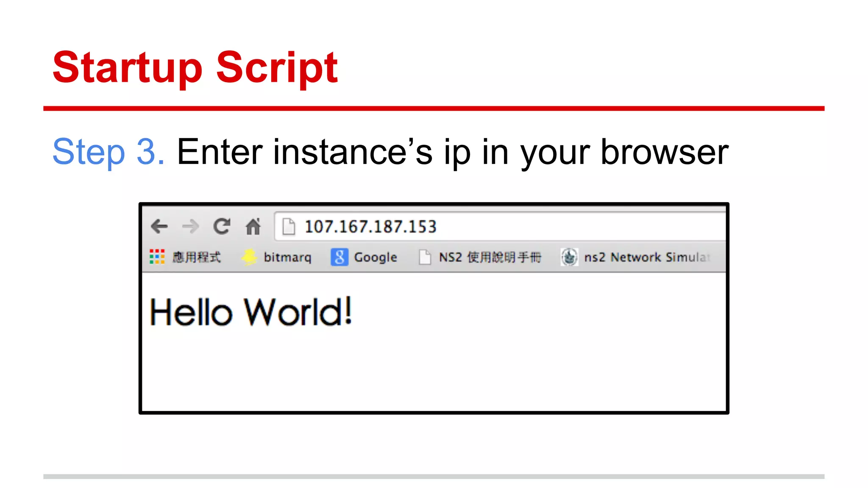Open the bitmarq bookmark
Viewport: 868px width, 488px height.
(x=287, y=257)
